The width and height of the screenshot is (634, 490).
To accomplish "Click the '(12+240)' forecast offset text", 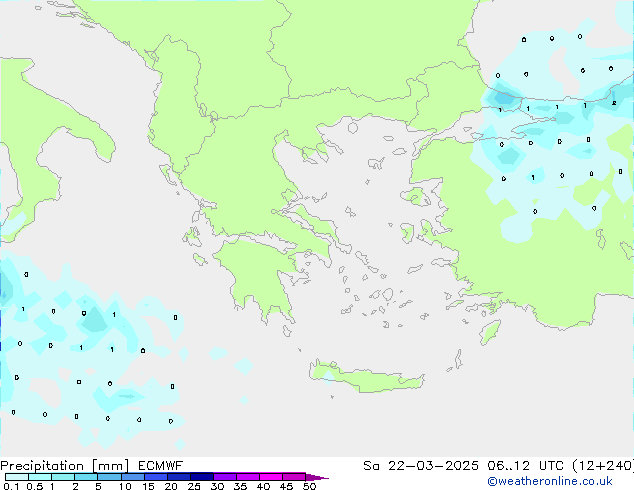I will click(x=603, y=466).
